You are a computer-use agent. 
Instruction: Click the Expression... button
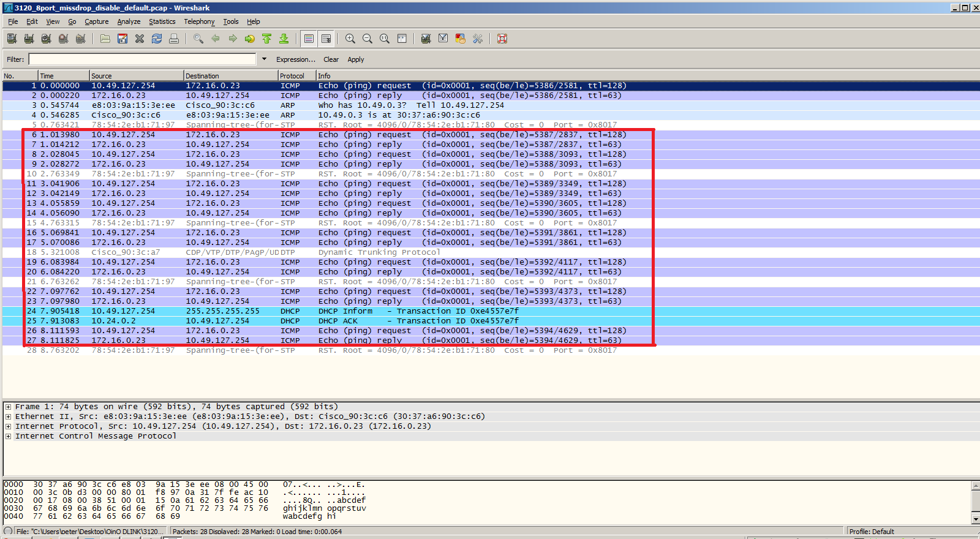coord(295,59)
